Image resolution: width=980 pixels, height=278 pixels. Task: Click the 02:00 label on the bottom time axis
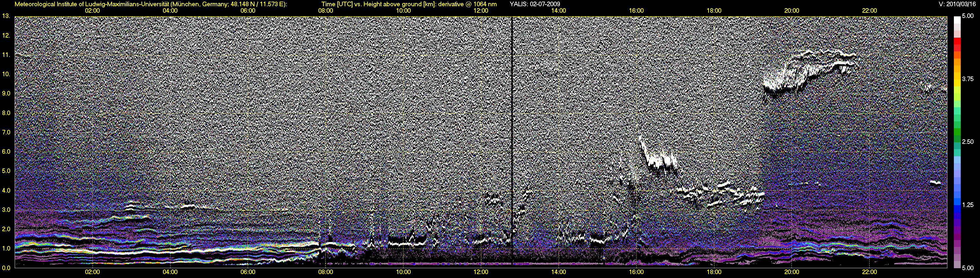pyautogui.click(x=92, y=272)
